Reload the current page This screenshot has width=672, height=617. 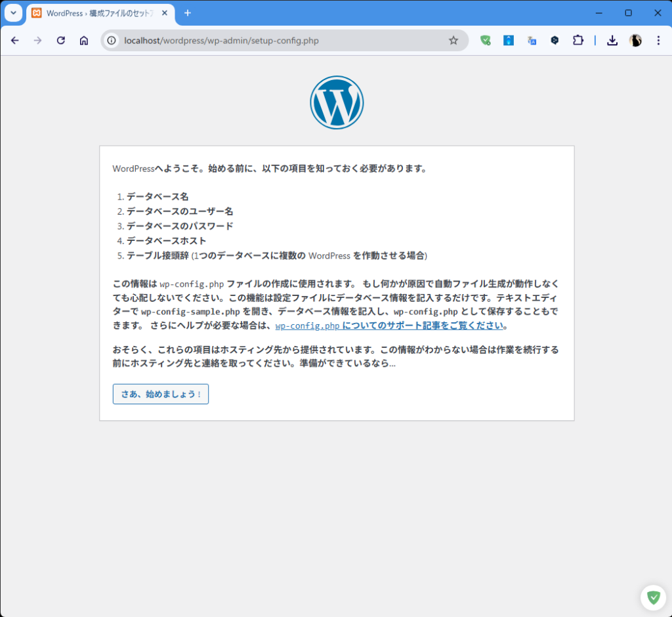tap(61, 41)
